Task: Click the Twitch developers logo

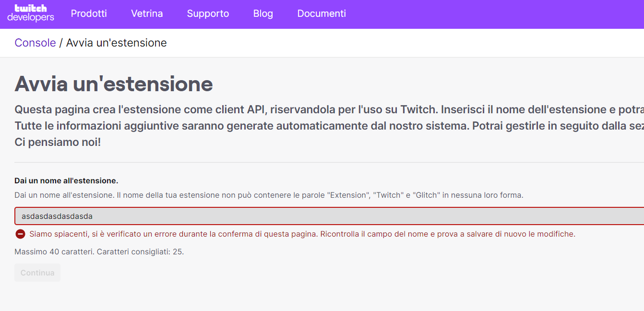Action: 30,13
